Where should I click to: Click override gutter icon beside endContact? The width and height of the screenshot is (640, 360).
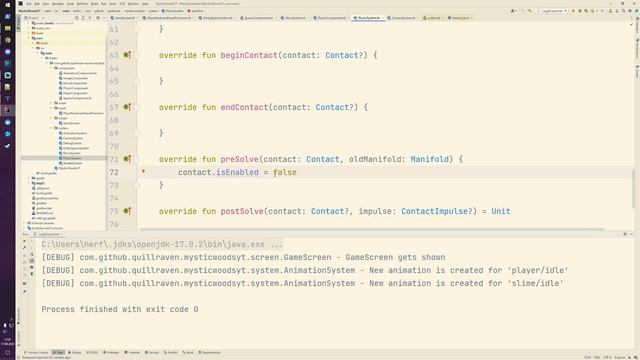(x=127, y=107)
